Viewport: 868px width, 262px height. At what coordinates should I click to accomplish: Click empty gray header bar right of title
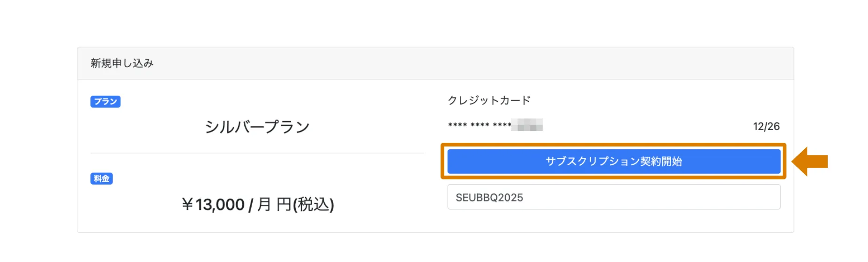(469, 63)
